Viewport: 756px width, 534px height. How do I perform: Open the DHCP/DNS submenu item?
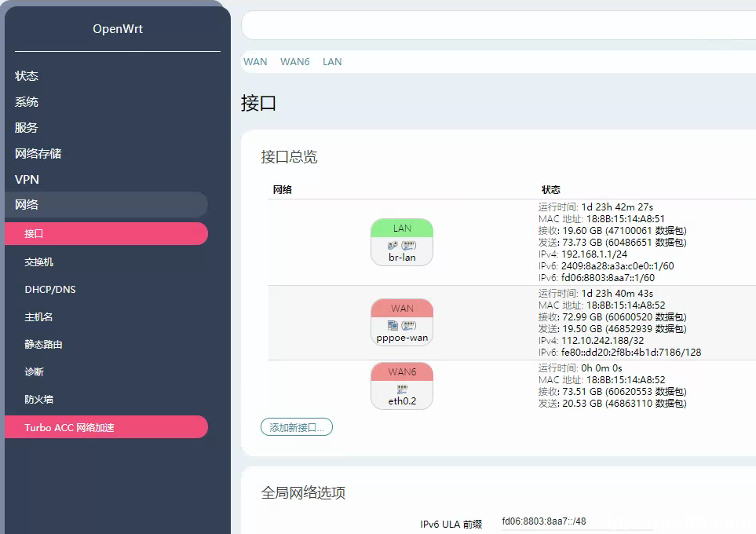pyautogui.click(x=50, y=290)
